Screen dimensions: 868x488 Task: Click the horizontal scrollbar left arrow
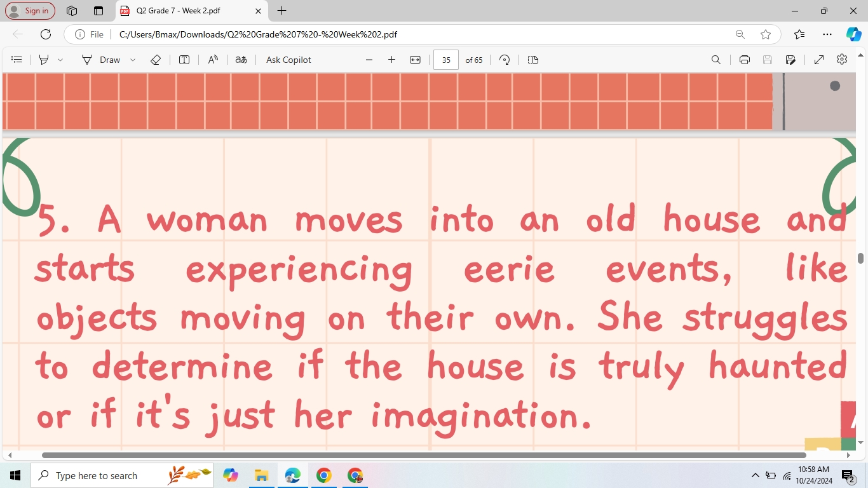(x=9, y=455)
